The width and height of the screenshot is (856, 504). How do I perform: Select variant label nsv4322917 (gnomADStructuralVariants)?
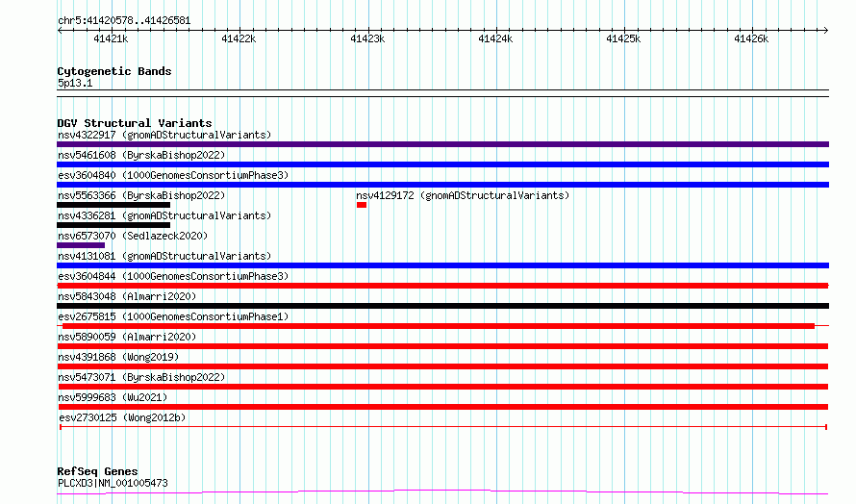click(164, 135)
